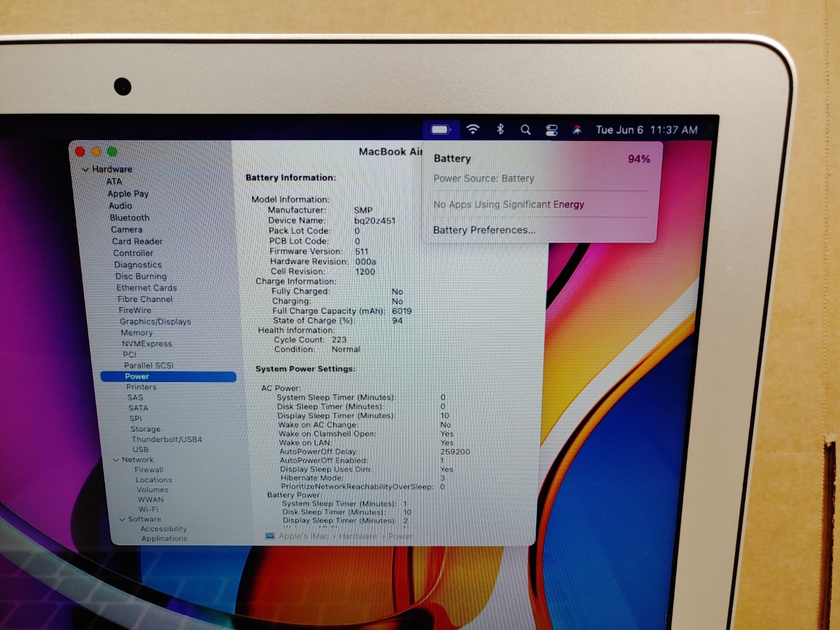Open the battery status menu bar icon
The image size is (840, 630).
pyautogui.click(x=441, y=129)
